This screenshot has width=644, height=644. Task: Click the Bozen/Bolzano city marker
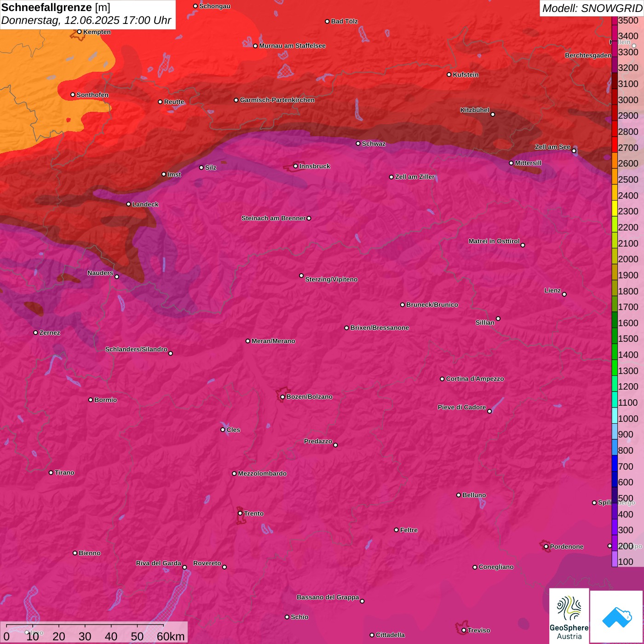click(x=282, y=397)
